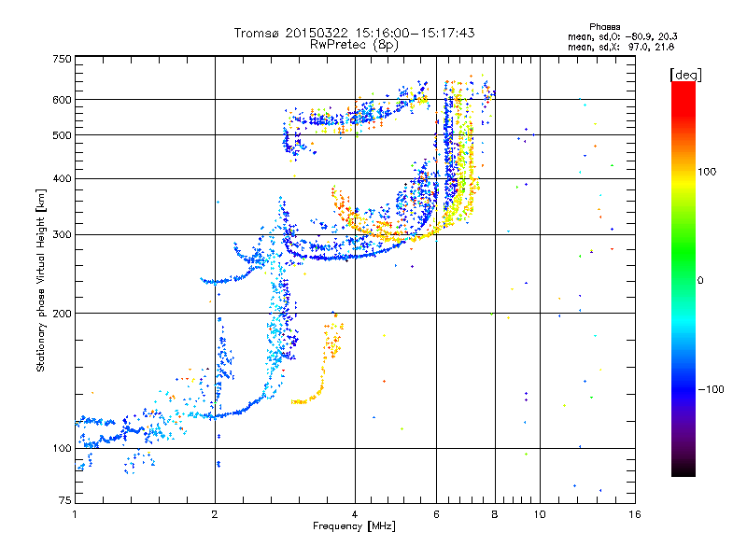Viewport: 747px width, 560px height.
Task: Click the y-axis tick label '300'
Action: (x=63, y=234)
